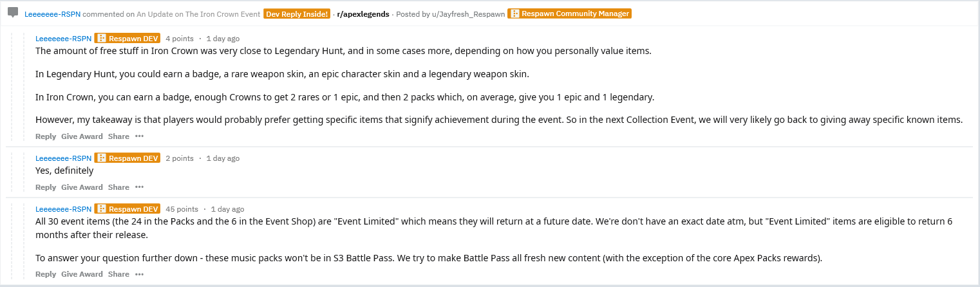
Task: Share the 'Yes, definitely' comment
Action: 118,187
